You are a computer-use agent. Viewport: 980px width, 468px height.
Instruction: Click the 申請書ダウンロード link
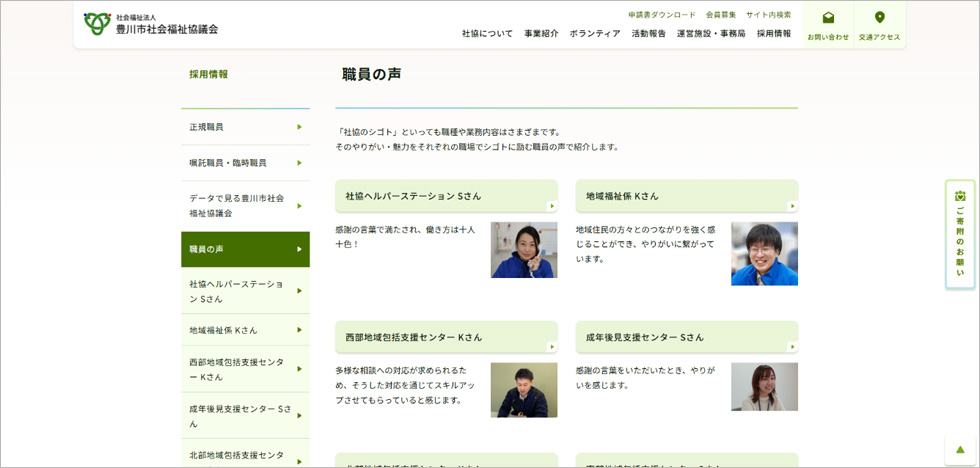click(x=661, y=15)
